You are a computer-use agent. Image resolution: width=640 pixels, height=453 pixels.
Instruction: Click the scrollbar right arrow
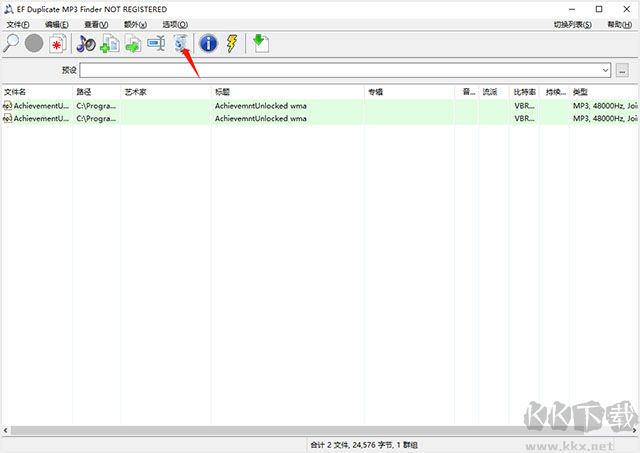[x=634, y=430]
